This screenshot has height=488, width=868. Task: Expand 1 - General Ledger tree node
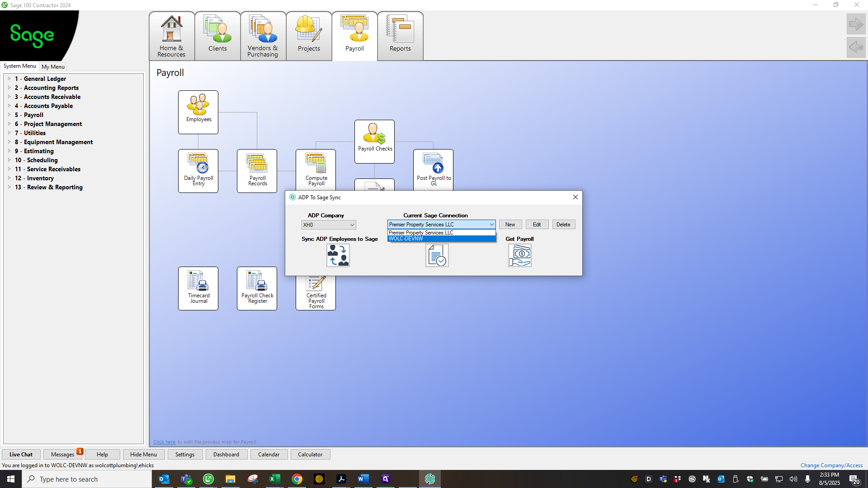click(9, 79)
